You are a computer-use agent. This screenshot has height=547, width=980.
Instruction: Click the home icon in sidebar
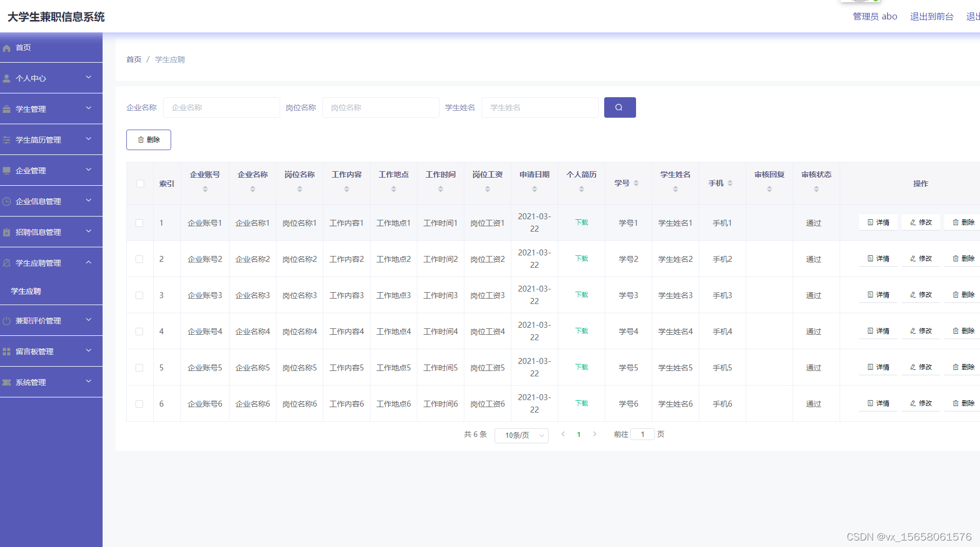click(6, 48)
